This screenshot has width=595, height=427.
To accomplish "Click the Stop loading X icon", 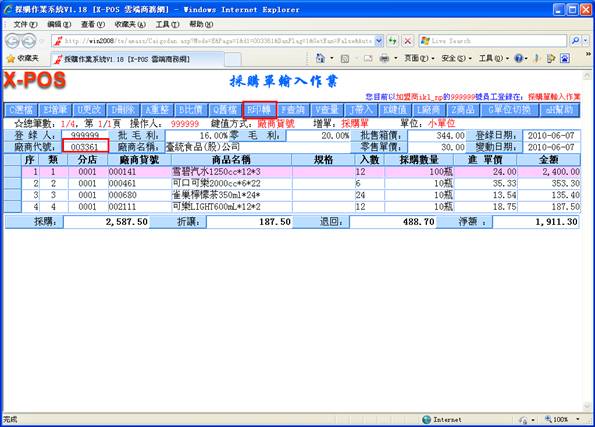I will (x=408, y=41).
